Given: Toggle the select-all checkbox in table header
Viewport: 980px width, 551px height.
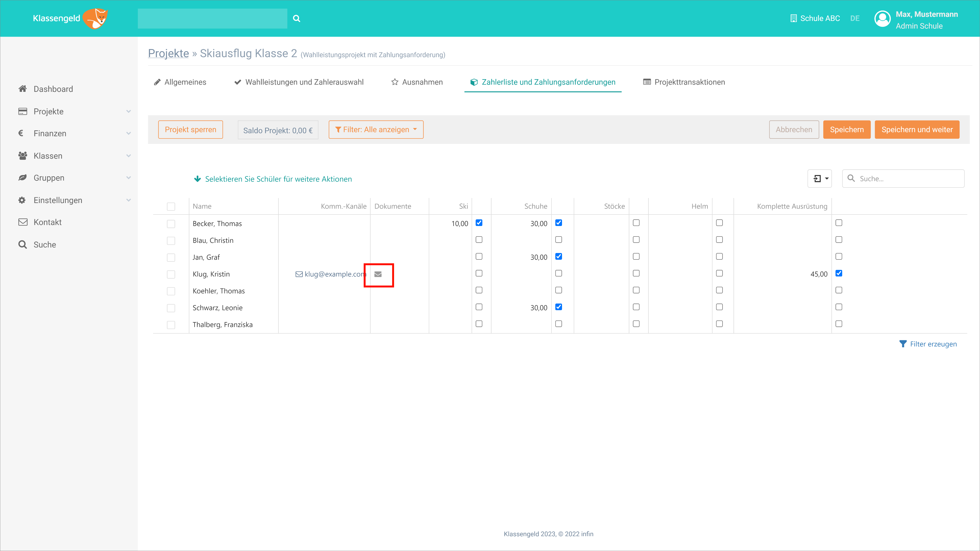Looking at the screenshot, I should [171, 206].
